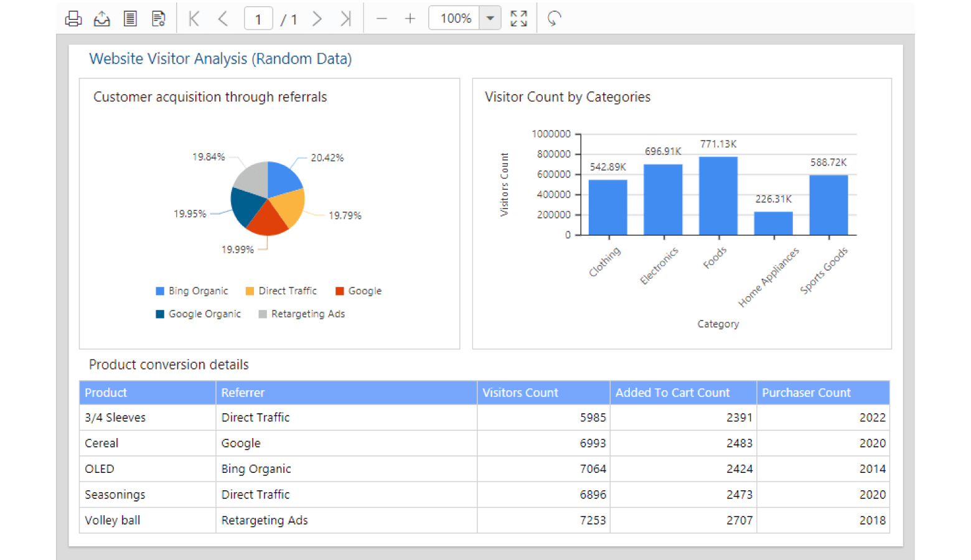971x560 pixels.
Task: Go to first page of report
Action: [194, 19]
